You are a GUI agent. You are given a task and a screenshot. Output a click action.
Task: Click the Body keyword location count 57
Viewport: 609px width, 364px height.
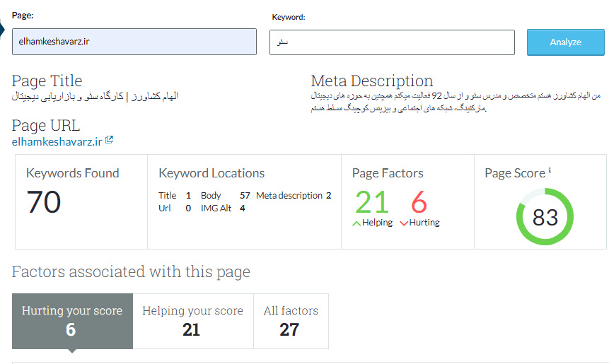245,196
